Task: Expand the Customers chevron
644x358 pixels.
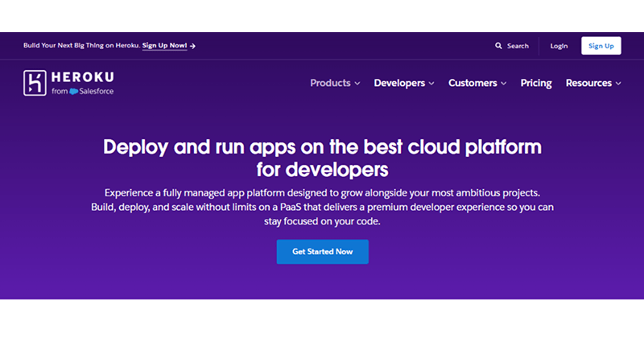Action: 504,84
